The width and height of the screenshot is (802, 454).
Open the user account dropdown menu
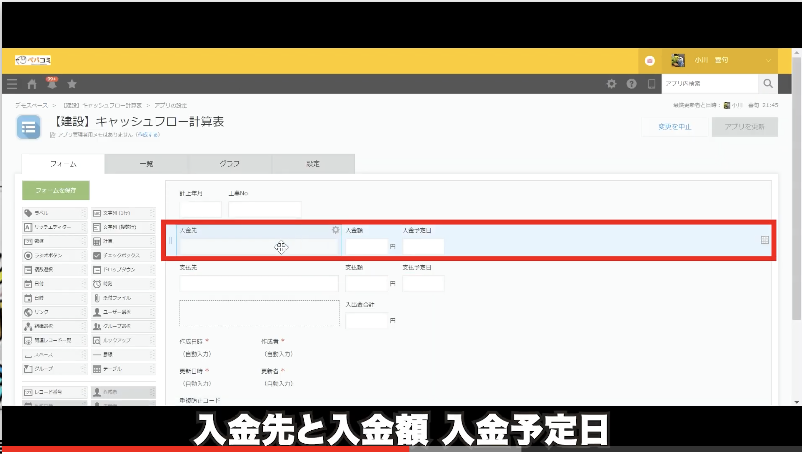click(x=768, y=60)
